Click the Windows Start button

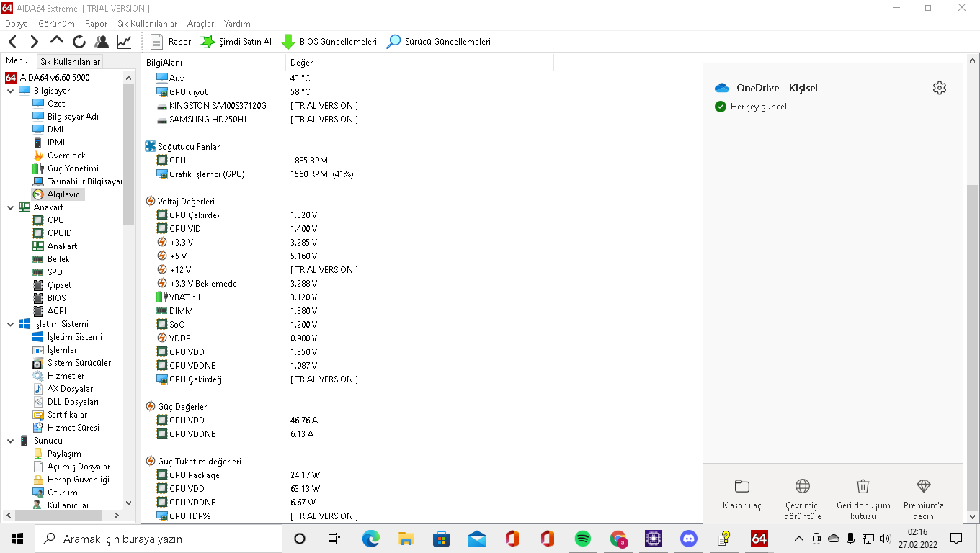tap(17, 539)
